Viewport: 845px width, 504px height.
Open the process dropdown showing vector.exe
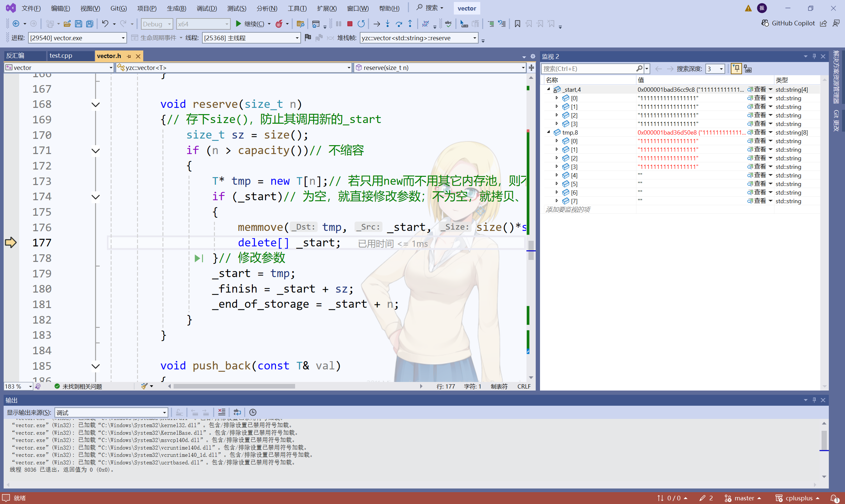pos(123,38)
